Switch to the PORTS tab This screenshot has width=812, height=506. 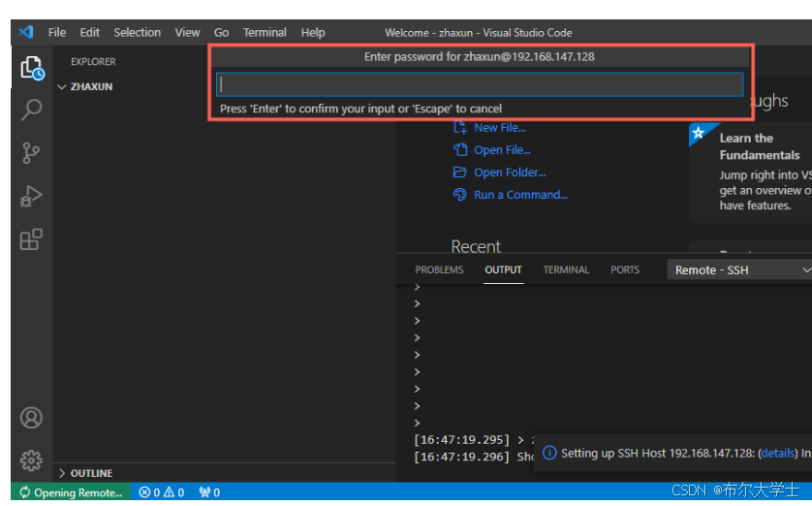[x=625, y=269]
